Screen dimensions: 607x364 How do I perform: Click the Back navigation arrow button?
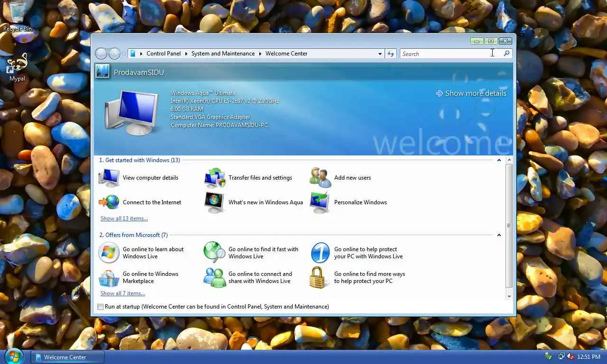[x=101, y=54]
